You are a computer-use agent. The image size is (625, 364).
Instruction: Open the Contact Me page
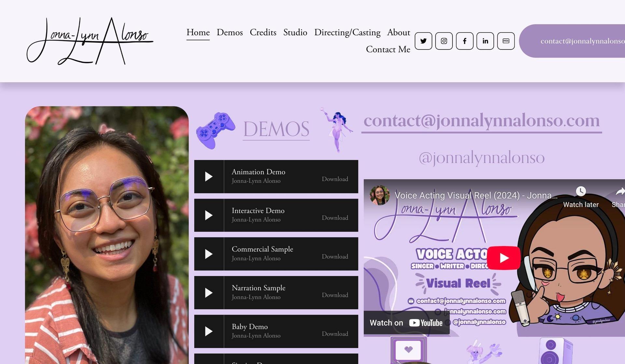388,49
